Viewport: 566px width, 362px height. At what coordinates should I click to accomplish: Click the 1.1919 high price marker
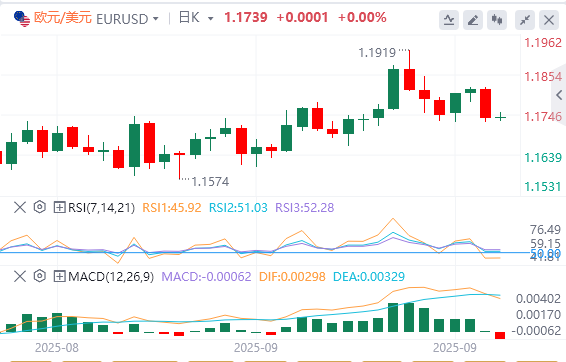tap(377, 53)
